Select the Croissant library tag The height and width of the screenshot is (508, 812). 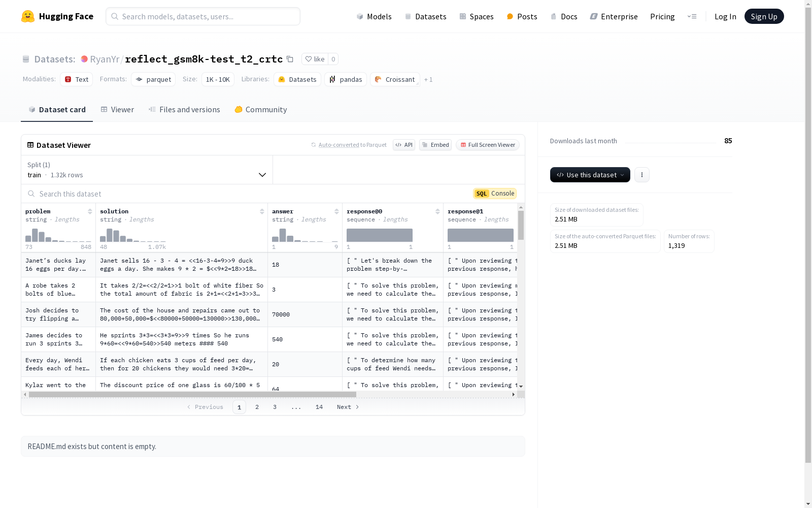click(x=395, y=79)
